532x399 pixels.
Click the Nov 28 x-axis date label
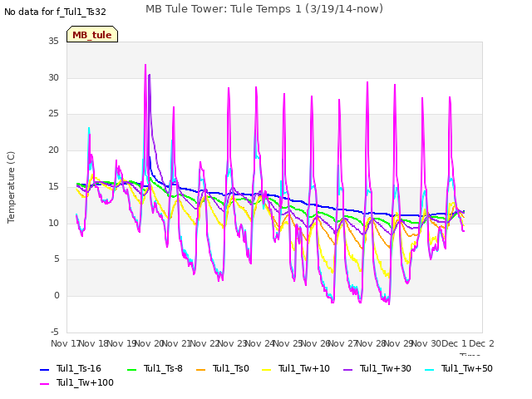point(370,343)
